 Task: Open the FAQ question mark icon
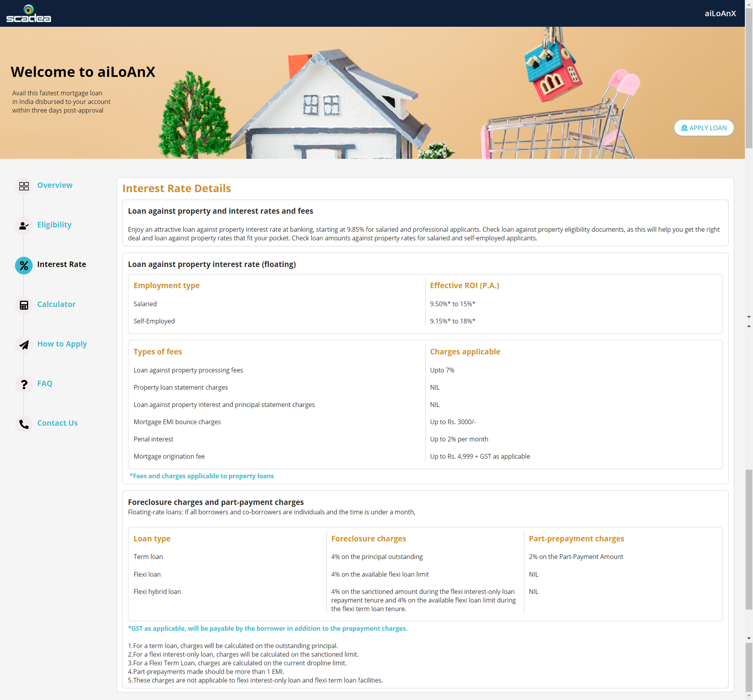click(x=24, y=385)
